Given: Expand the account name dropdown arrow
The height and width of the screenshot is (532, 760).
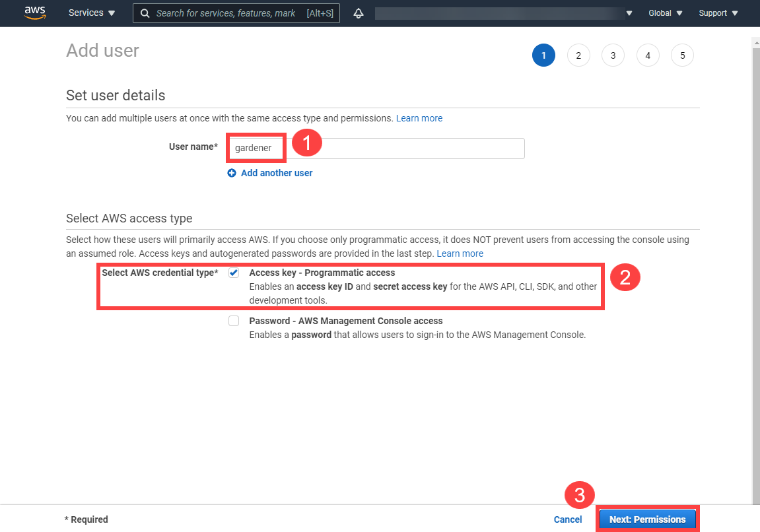Looking at the screenshot, I should pyautogui.click(x=629, y=13).
